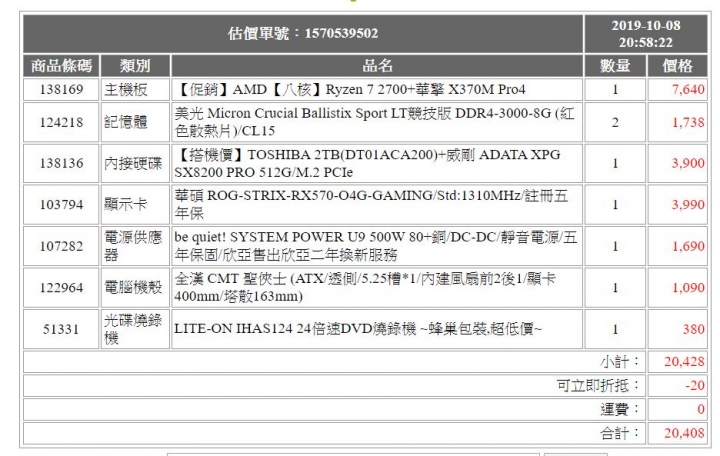Screen dimensions: 720x456
Task: Click the 運費 label
Action: click(620, 409)
